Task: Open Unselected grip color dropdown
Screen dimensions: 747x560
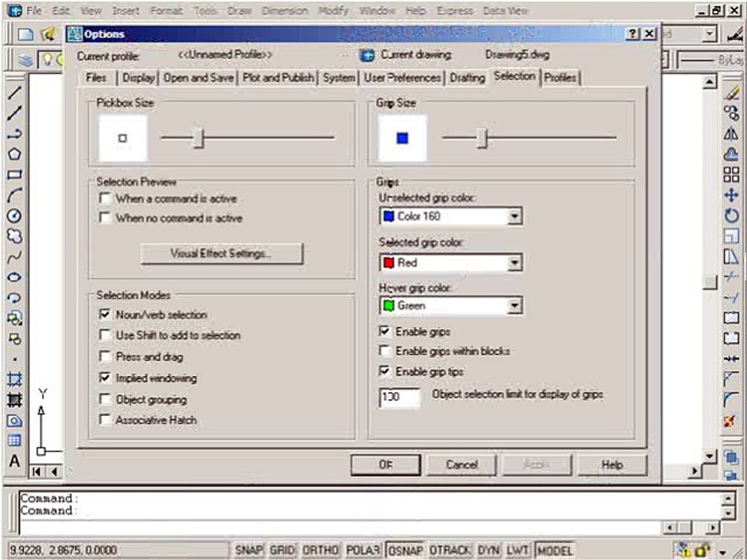Action: 451,216
